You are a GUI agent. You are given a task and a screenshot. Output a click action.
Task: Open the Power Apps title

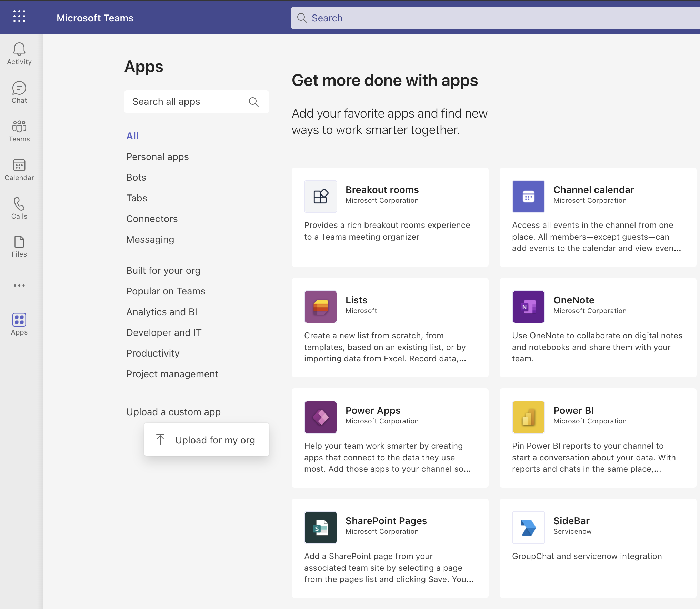coord(373,410)
